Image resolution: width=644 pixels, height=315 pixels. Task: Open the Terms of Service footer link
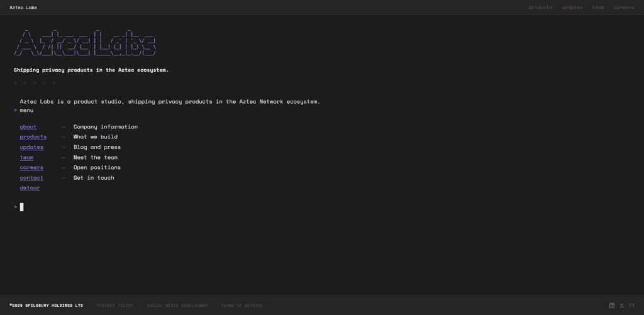coord(242,305)
